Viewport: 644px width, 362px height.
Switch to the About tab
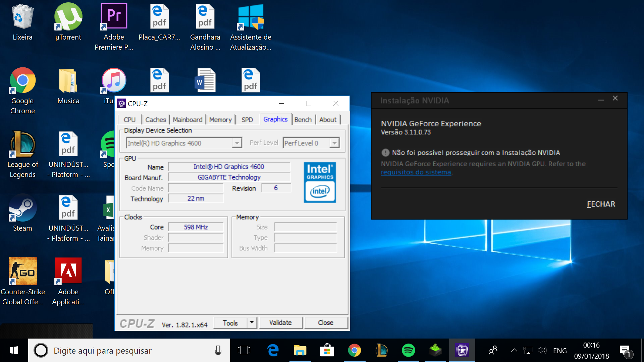click(x=328, y=120)
